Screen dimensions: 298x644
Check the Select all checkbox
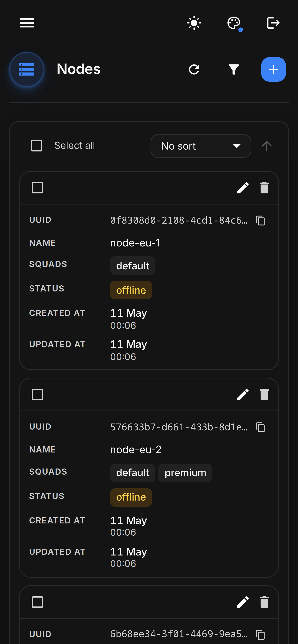click(x=36, y=146)
